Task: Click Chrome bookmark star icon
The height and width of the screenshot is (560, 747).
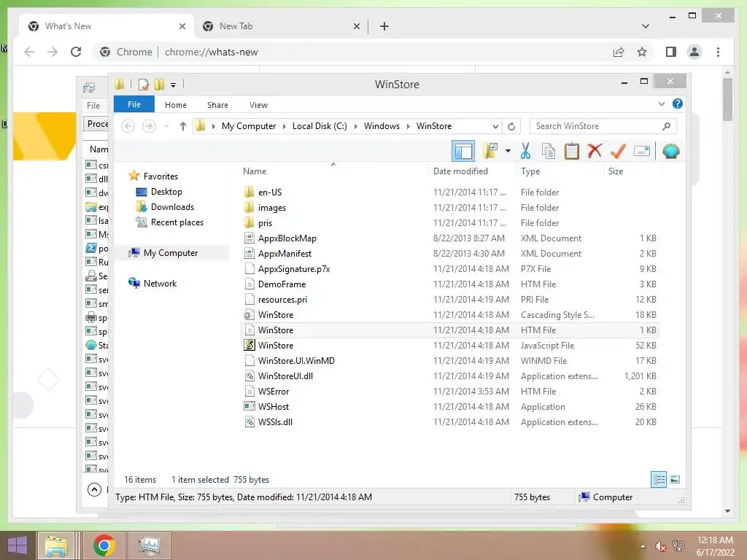Action: 642,52
